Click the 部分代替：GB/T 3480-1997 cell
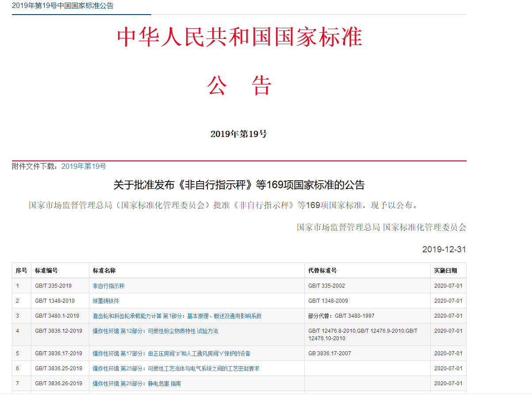Image resolution: width=532 pixels, height=395 pixels. click(x=342, y=316)
